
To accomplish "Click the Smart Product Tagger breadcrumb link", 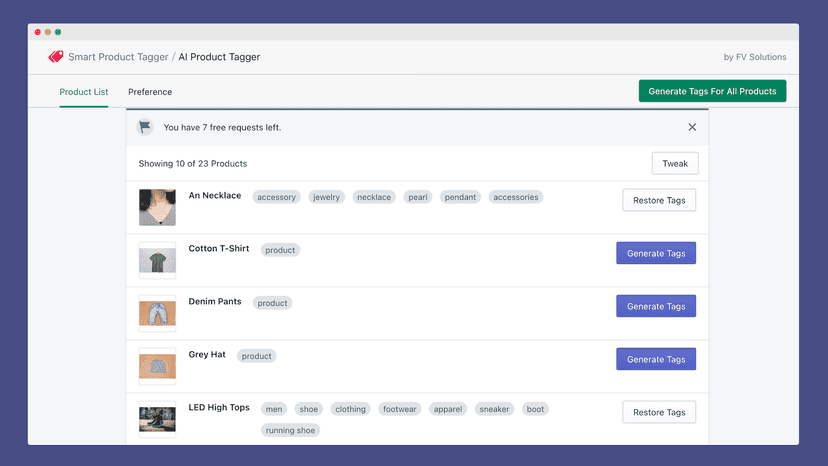I will [118, 57].
